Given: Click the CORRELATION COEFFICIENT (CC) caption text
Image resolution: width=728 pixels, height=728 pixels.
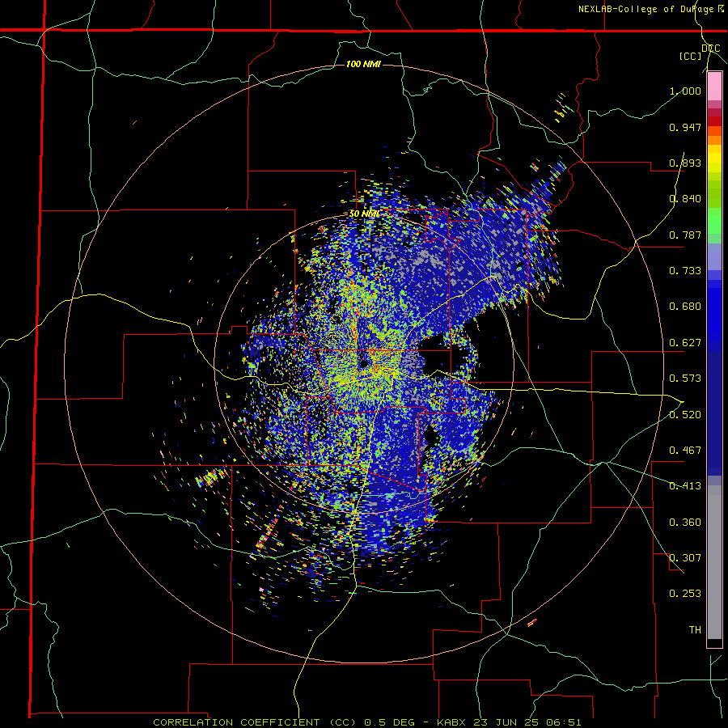Looking at the screenshot, I should click(255, 722).
